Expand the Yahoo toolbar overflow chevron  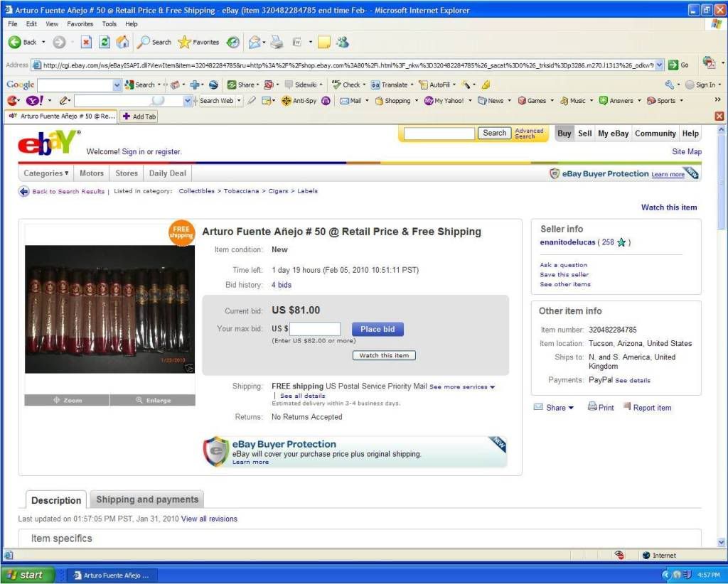pyautogui.click(x=717, y=99)
